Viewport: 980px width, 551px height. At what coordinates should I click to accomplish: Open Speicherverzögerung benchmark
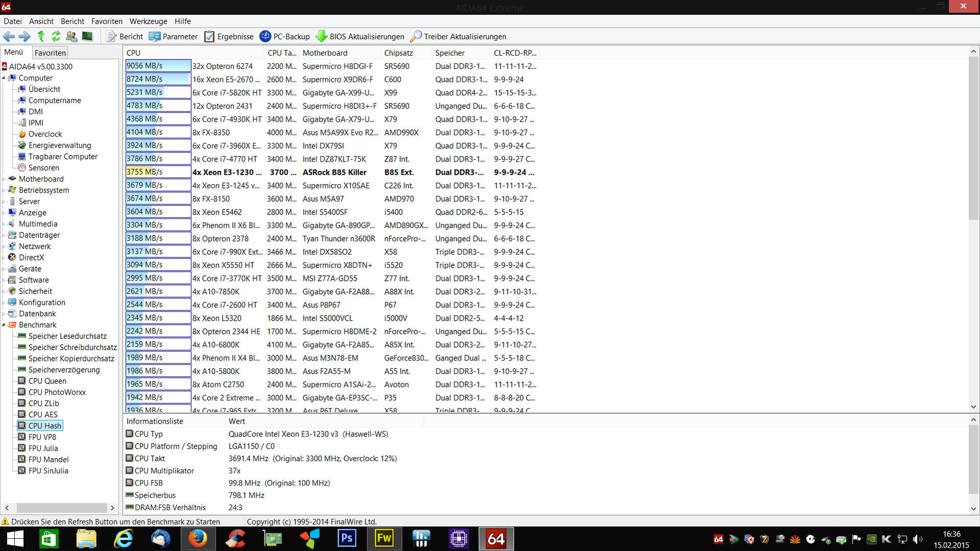click(x=64, y=370)
